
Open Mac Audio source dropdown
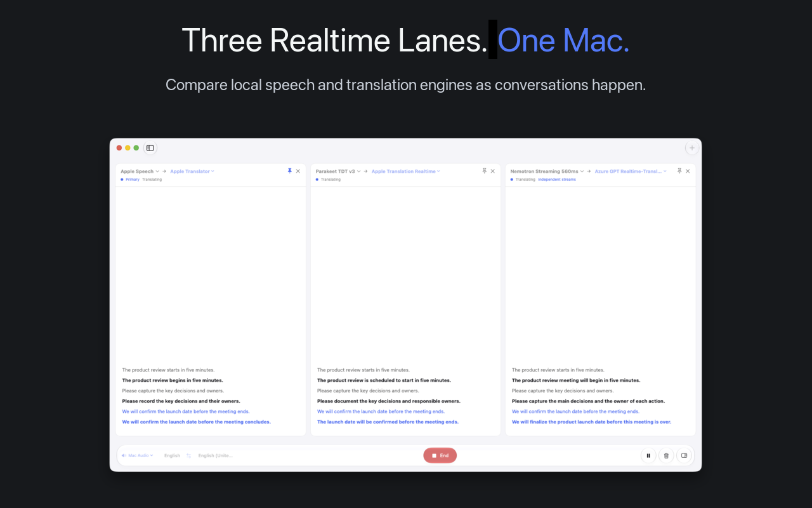coord(138,455)
